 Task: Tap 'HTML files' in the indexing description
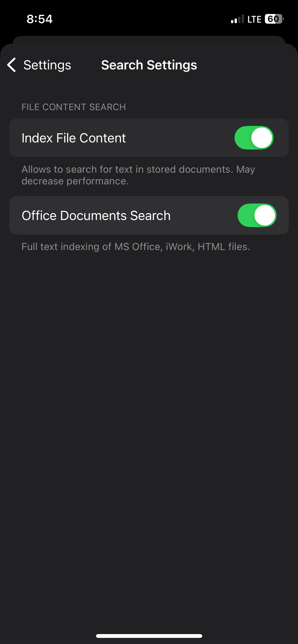tap(224, 247)
